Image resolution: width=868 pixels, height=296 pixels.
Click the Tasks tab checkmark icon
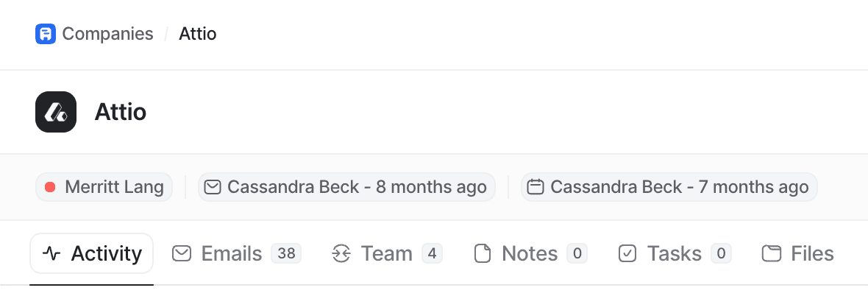pyautogui.click(x=627, y=254)
